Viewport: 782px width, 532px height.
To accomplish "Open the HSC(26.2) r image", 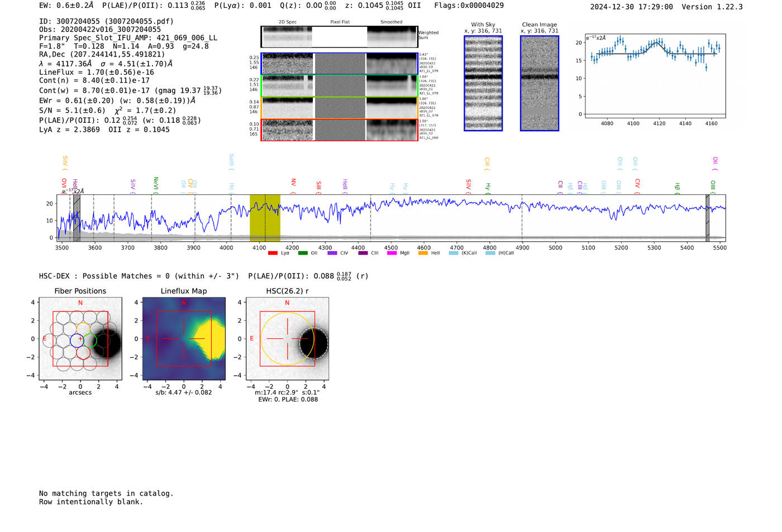I will (287, 339).
